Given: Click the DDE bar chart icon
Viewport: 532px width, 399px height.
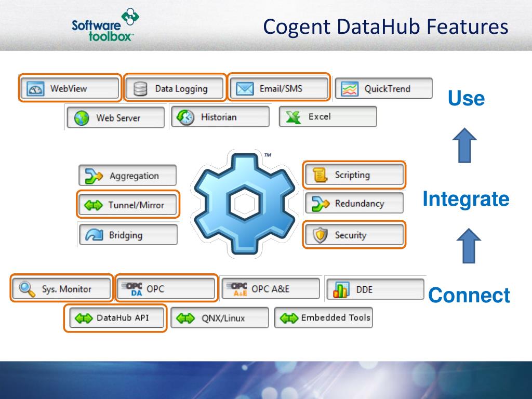Looking at the screenshot, I should point(341,290).
